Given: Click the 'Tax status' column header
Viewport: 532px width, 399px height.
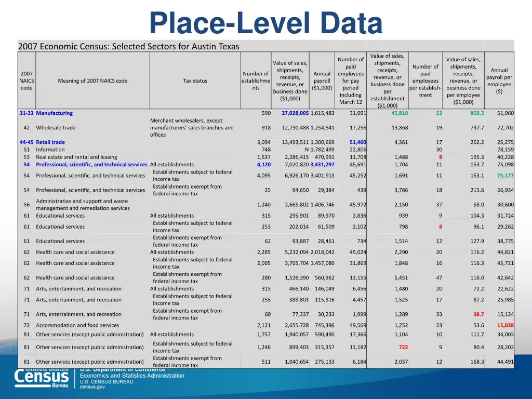Looking at the screenshot, I should click(x=195, y=81).
